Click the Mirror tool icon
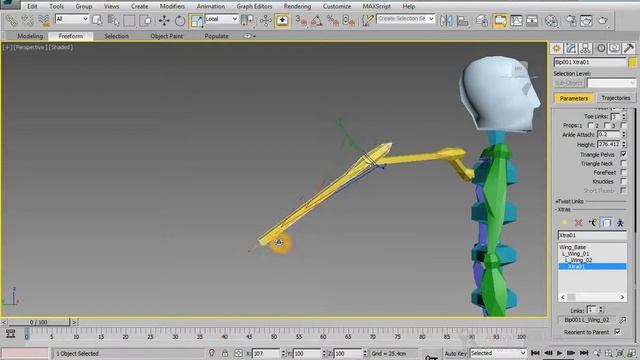 [x=446, y=20]
